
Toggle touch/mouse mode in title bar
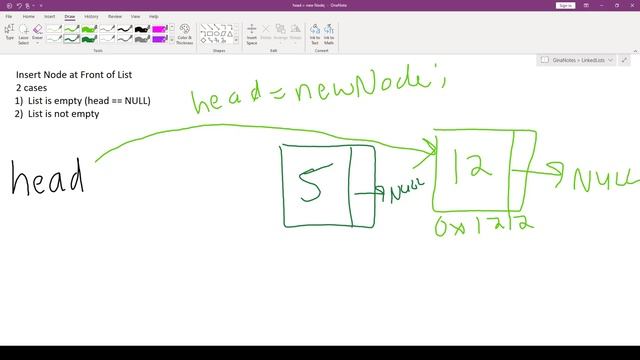pyautogui.click(x=28, y=6)
